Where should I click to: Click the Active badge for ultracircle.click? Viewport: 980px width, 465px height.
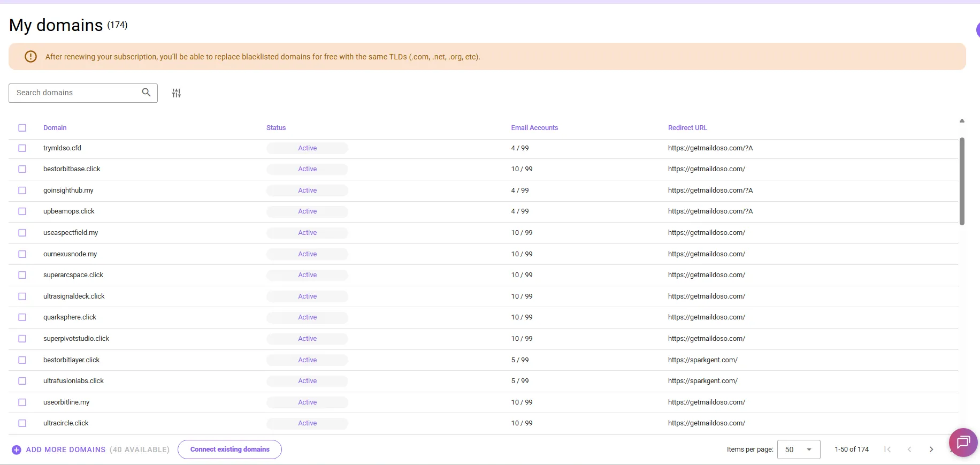307,423
